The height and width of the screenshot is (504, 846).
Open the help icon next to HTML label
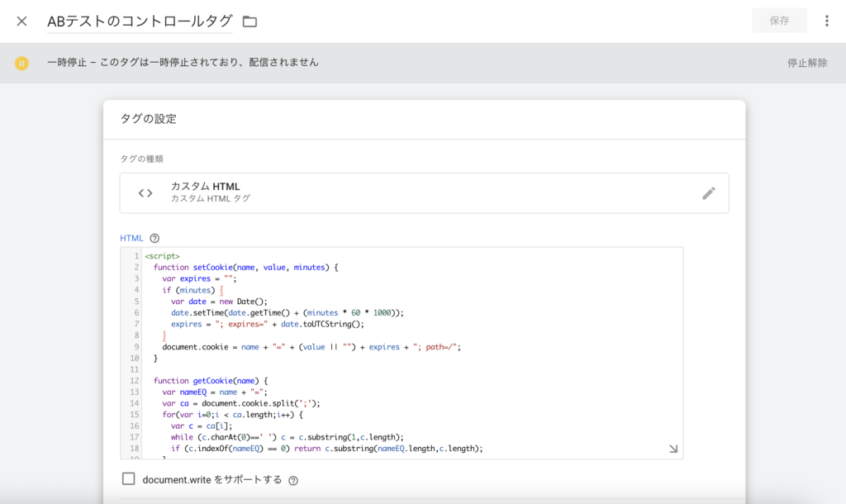154,238
